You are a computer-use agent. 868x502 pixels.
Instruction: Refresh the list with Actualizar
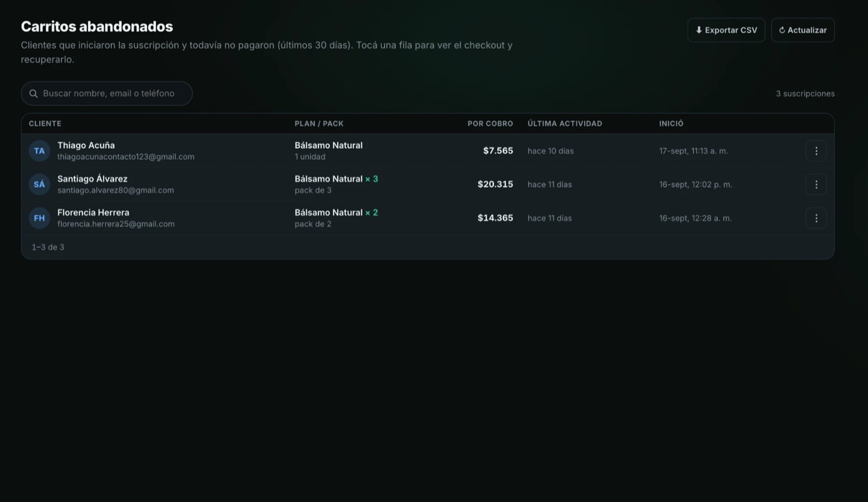click(x=803, y=30)
